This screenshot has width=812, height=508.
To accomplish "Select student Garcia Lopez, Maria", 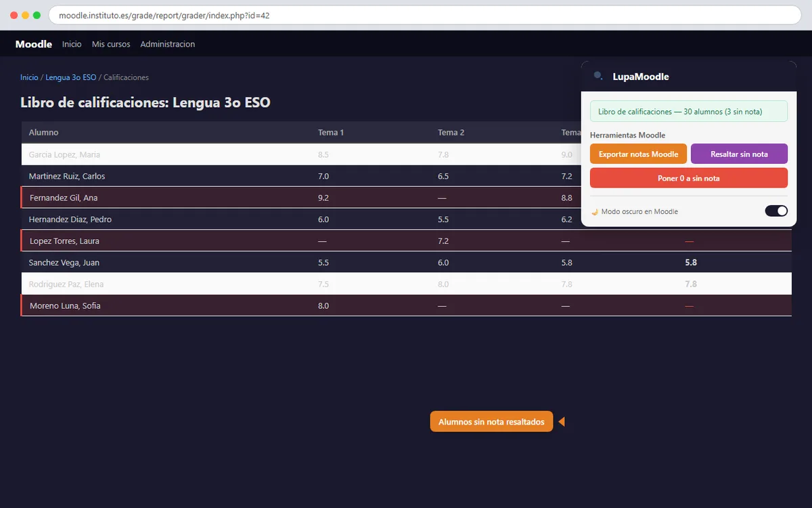I will point(64,154).
